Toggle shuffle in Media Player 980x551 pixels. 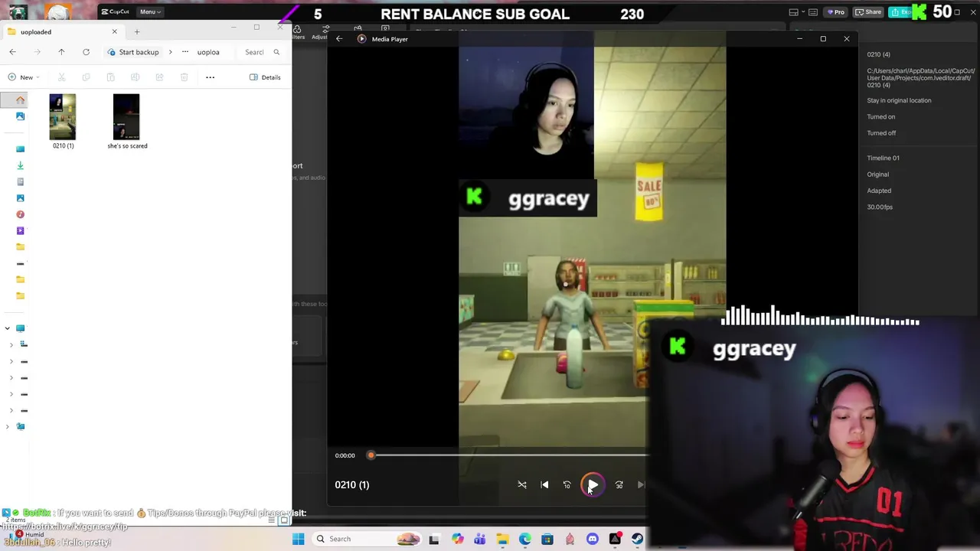pyautogui.click(x=522, y=484)
